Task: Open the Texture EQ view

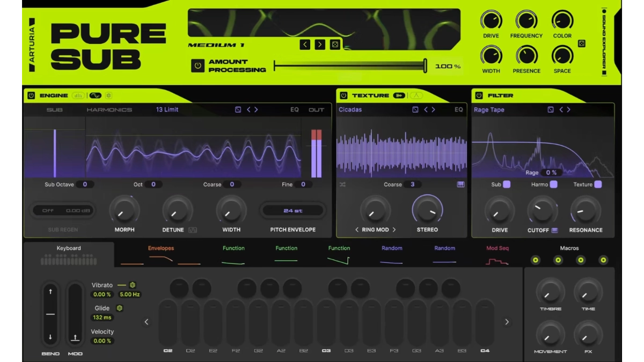Action: [459, 109]
